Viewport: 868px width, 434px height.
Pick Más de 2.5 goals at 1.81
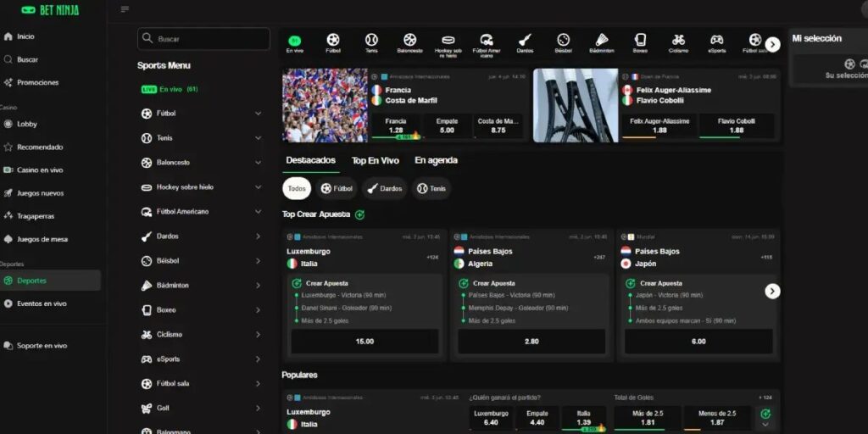click(647, 418)
